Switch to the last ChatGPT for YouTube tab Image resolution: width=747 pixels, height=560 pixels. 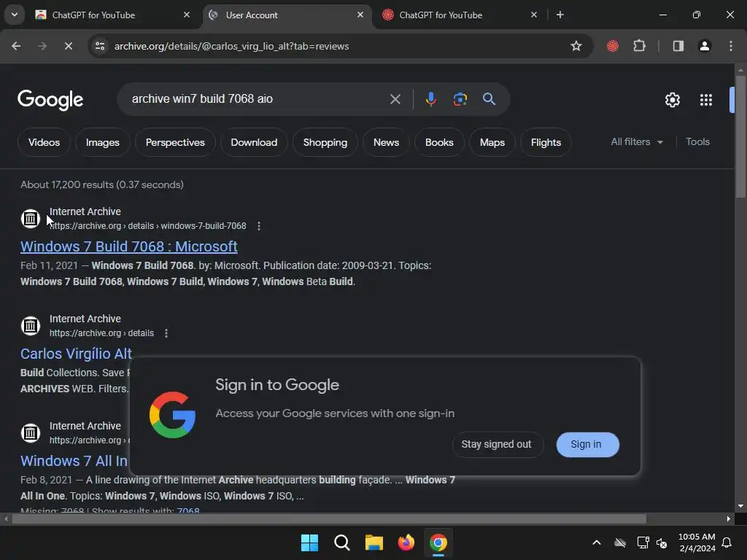pyautogui.click(x=461, y=15)
